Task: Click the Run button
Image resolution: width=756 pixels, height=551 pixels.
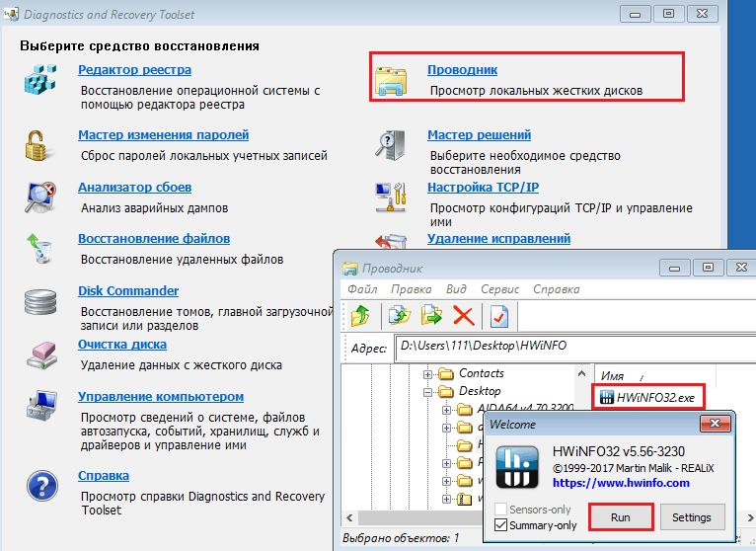Action: point(621,517)
